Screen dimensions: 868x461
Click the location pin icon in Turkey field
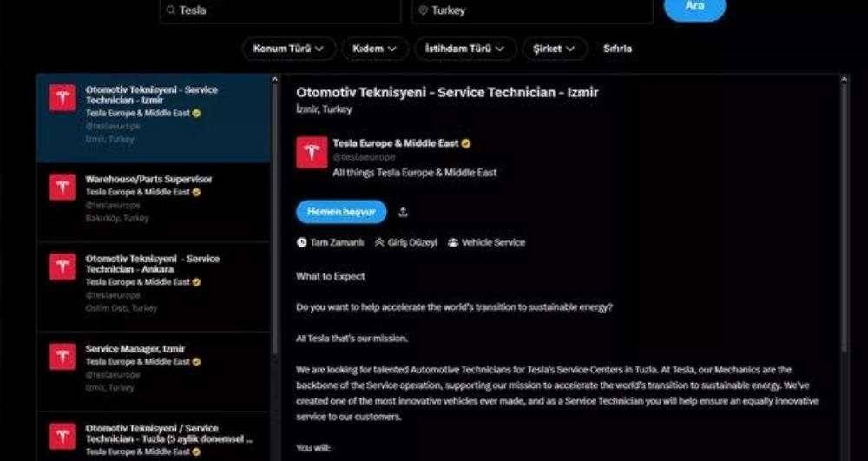point(423,10)
